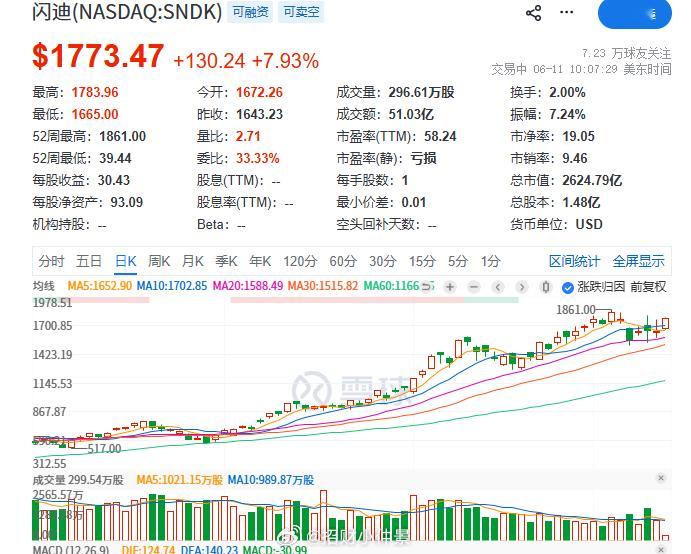Click the 总市值 value 2624.79亿
Screen dimensions: 691x554
click(x=592, y=181)
